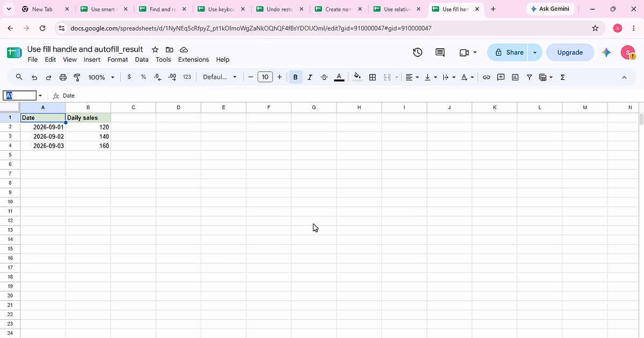Open version history clock icon
The width and height of the screenshot is (644, 338).
click(418, 52)
